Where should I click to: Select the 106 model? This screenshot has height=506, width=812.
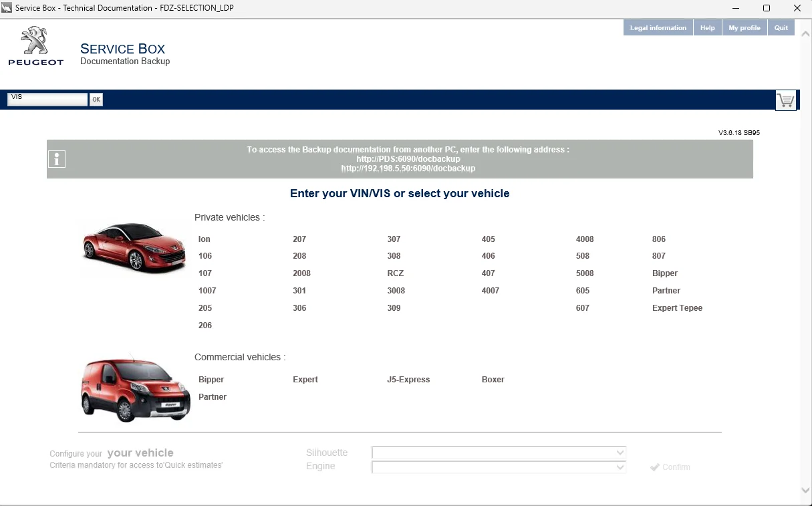(205, 256)
